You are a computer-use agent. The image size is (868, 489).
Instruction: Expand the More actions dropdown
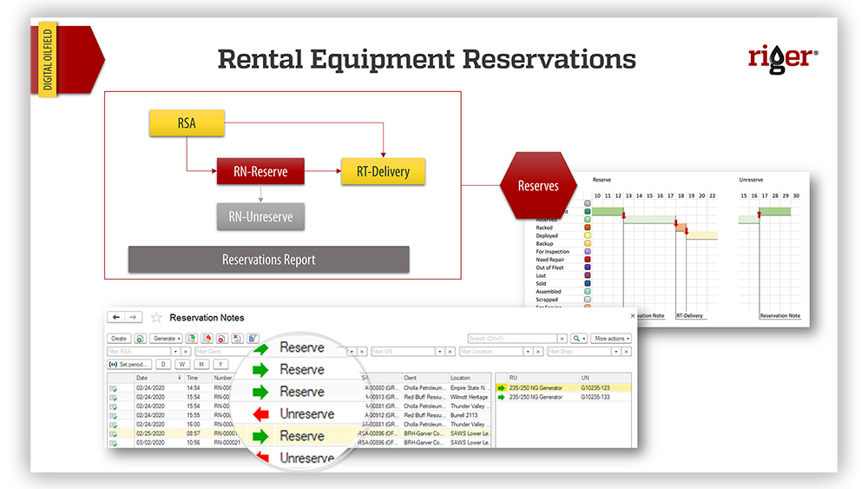pos(612,338)
